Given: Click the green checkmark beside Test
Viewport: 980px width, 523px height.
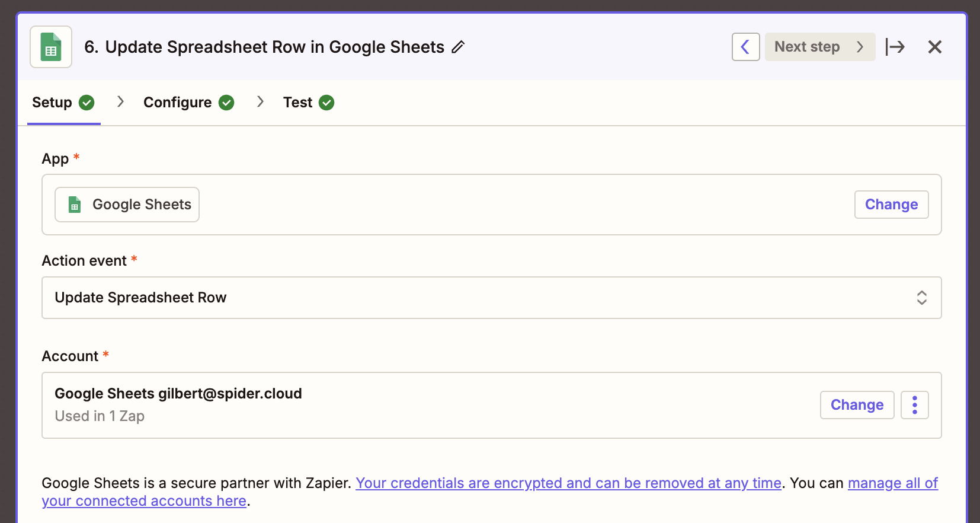Looking at the screenshot, I should [x=326, y=103].
